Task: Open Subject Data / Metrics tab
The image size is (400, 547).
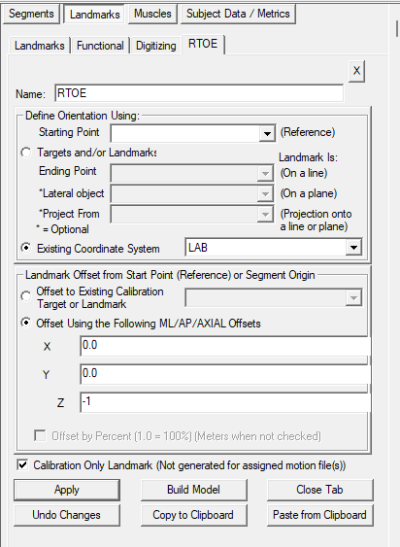Action: 238,14
